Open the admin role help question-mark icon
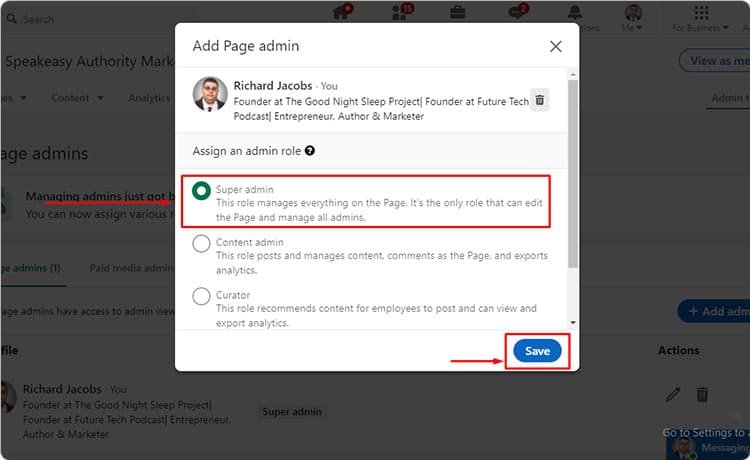 [x=310, y=151]
